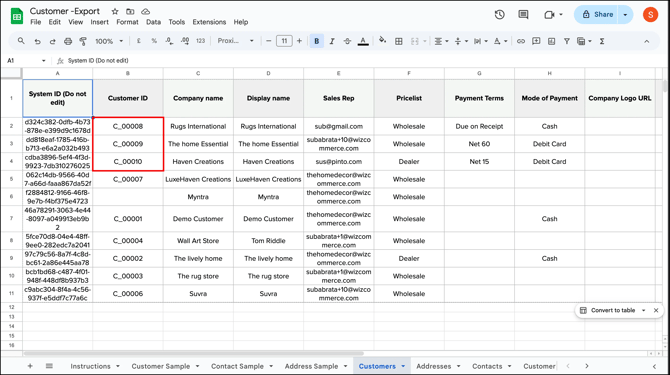This screenshot has height=375, width=670.
Task: Insert a link
Action: coord(520,41)
